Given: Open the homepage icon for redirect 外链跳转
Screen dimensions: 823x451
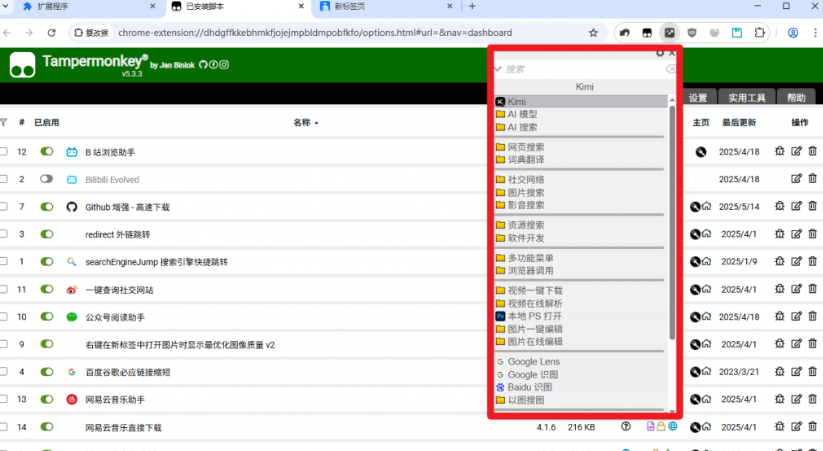Looking at the screenshot, I should pyautogui.click(x=707, y=234).
